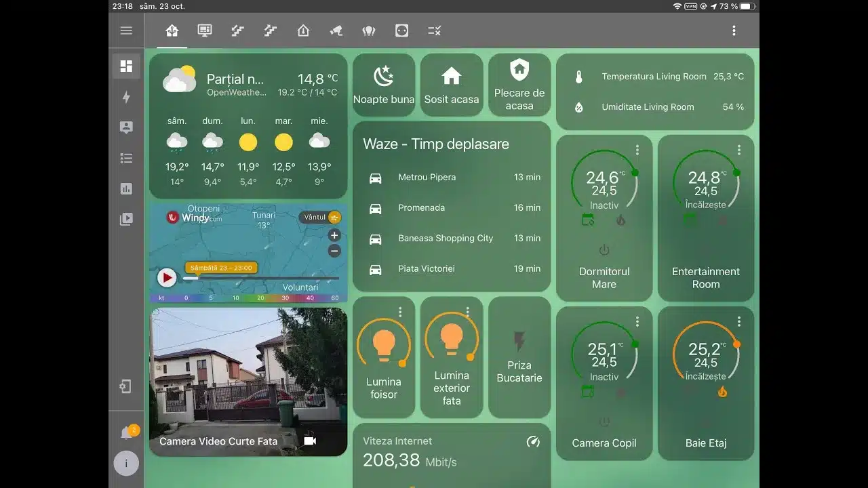Click the Viteza Internet speedometer icon

pyautogui.click(x=533, y=442)
